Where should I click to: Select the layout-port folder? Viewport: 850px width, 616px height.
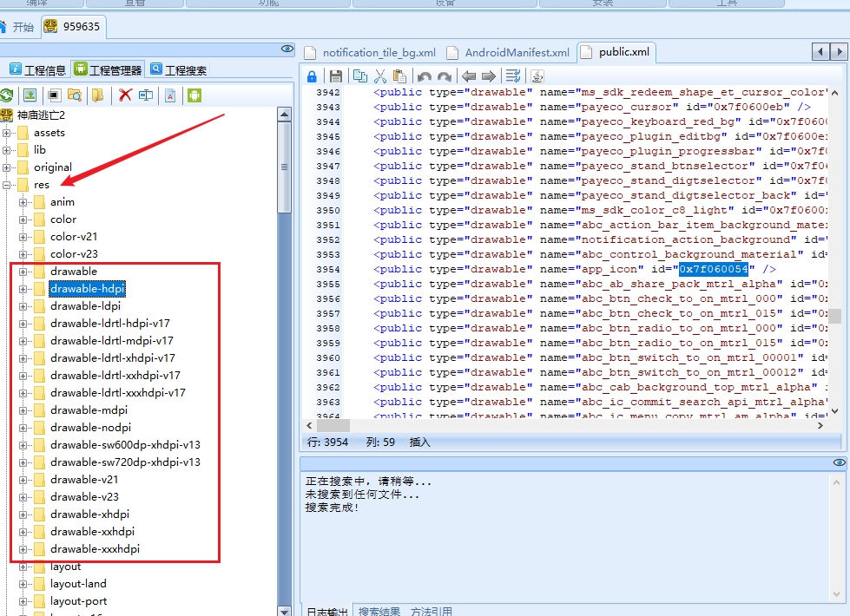click(x=79, y=601)
